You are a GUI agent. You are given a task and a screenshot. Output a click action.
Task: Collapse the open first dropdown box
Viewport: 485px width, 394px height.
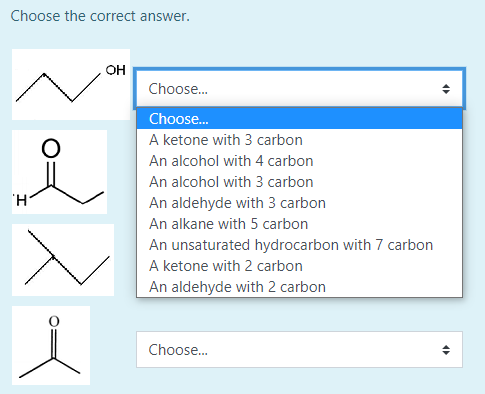(299, 89)
